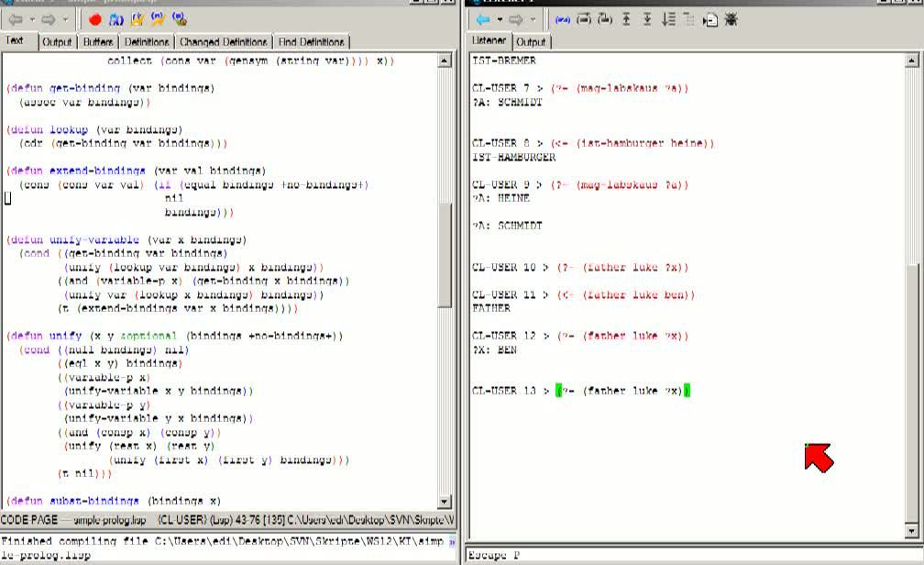Click the blue break icon in Listener toolbar
Viewport: 924px width, 565px height.
[563, 20]
